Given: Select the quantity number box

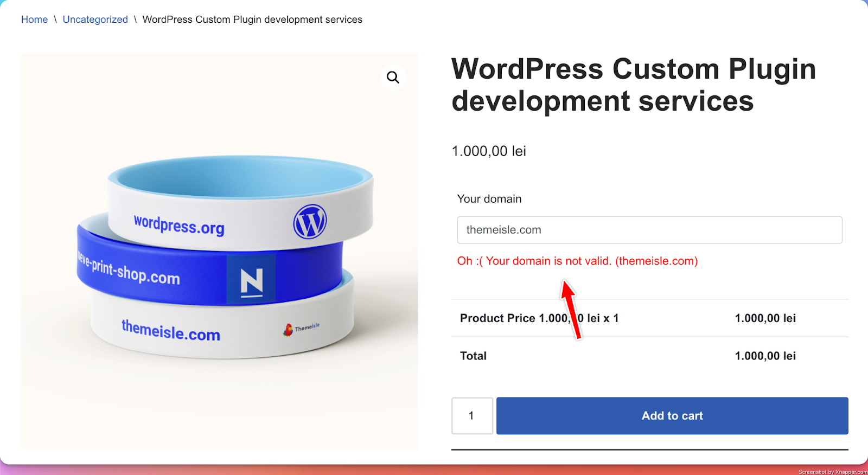Looking at the screenshot, I should 472,416.
